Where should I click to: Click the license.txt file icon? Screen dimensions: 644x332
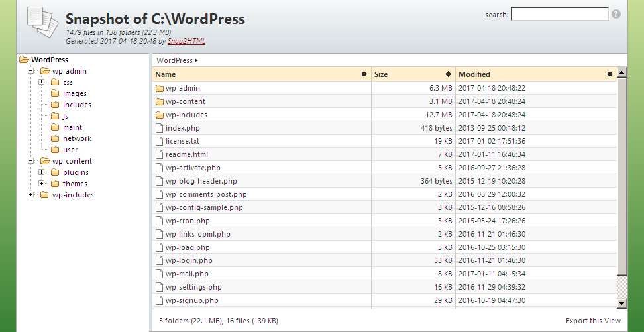(160, 141)
